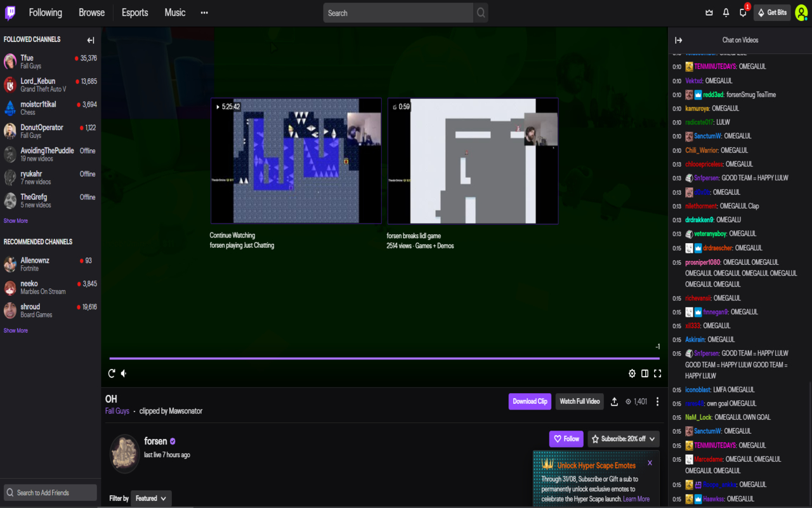
Task: Select Esports in the top navigation
Action: 134,12
